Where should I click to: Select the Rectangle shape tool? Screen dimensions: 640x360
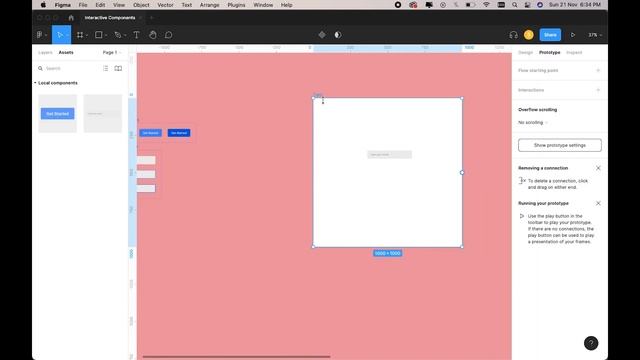(x=98, y=35)
